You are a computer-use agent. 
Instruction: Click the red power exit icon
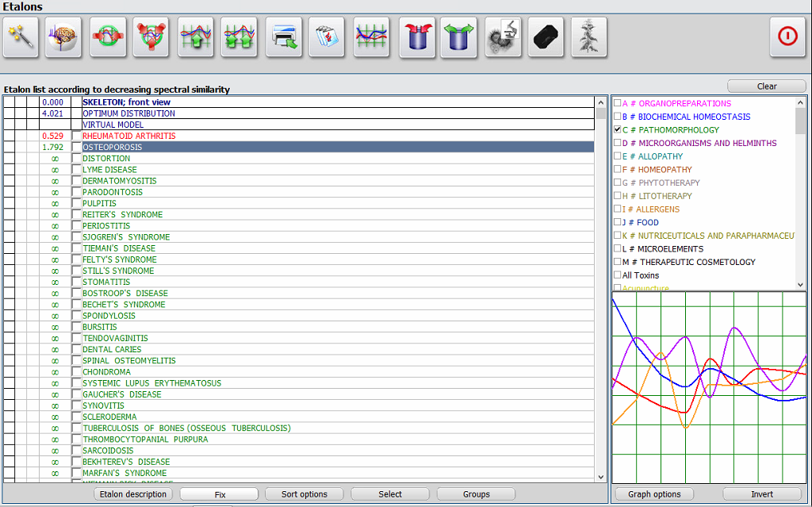(x=787, y=37)
